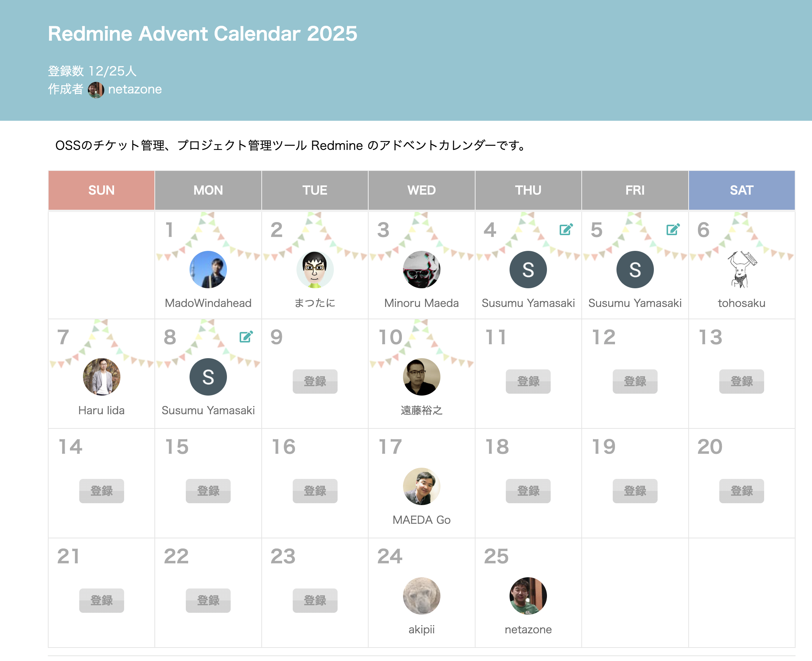The height and width of the screenshot is (661, 812).
Task: Click the edit icon on day 8
Action: (246, 337)
